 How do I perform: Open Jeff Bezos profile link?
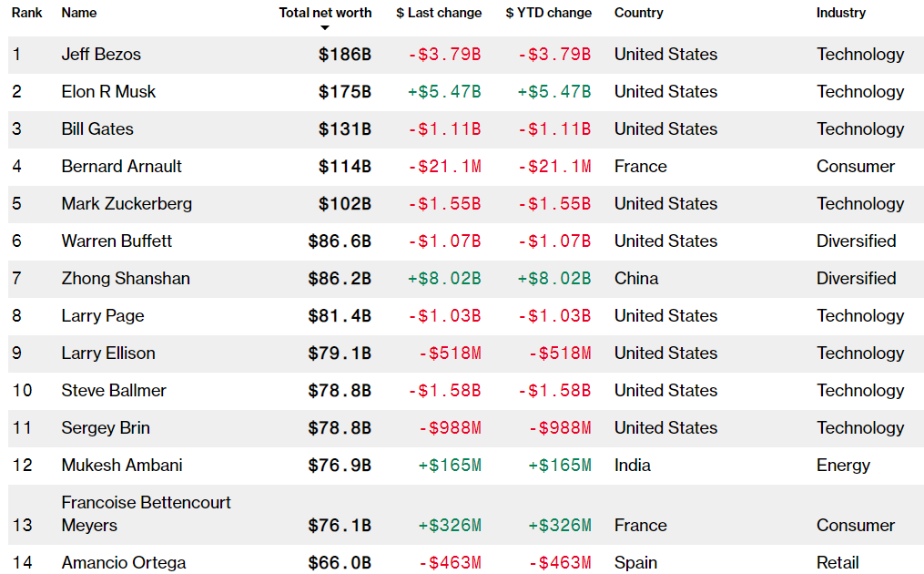pyautogui.click(x=101, y=55)
